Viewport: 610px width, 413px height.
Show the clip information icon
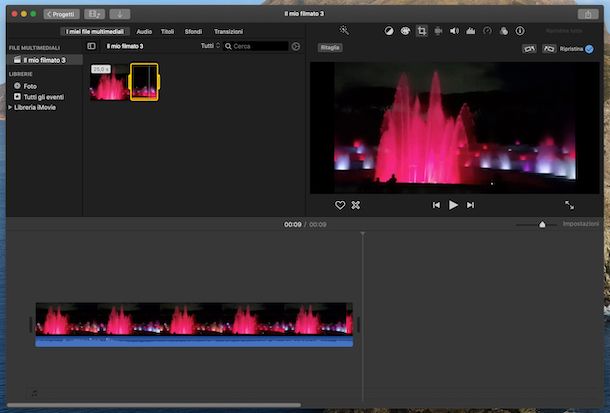520,31
